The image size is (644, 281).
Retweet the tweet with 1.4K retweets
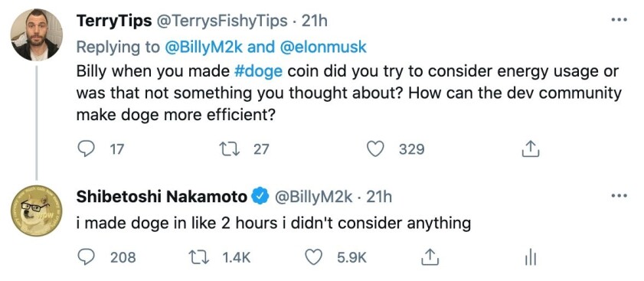click(199, 257)
